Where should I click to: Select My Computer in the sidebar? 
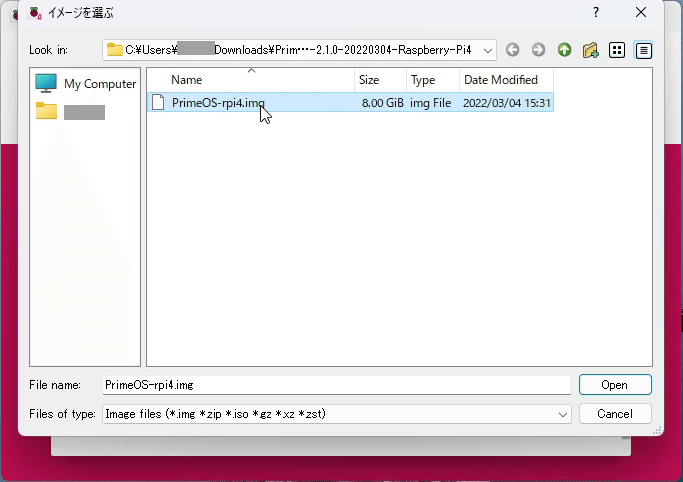(x=86, y=83)
